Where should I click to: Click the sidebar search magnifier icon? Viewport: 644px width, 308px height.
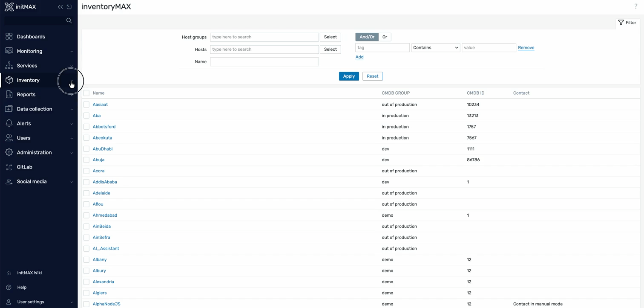(x=69, y=20)
